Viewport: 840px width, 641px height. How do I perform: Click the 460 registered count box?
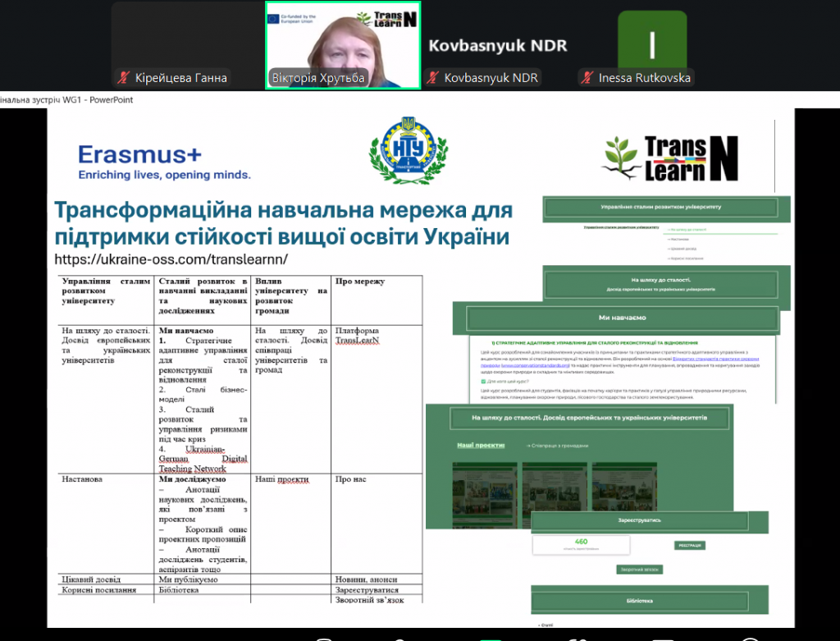click(x=581, y=545)
